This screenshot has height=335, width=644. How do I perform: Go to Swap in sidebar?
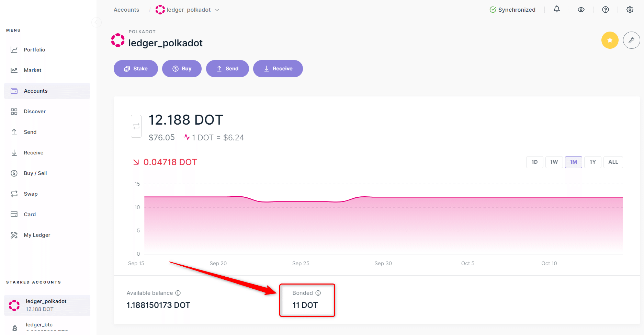pos(31,194)
